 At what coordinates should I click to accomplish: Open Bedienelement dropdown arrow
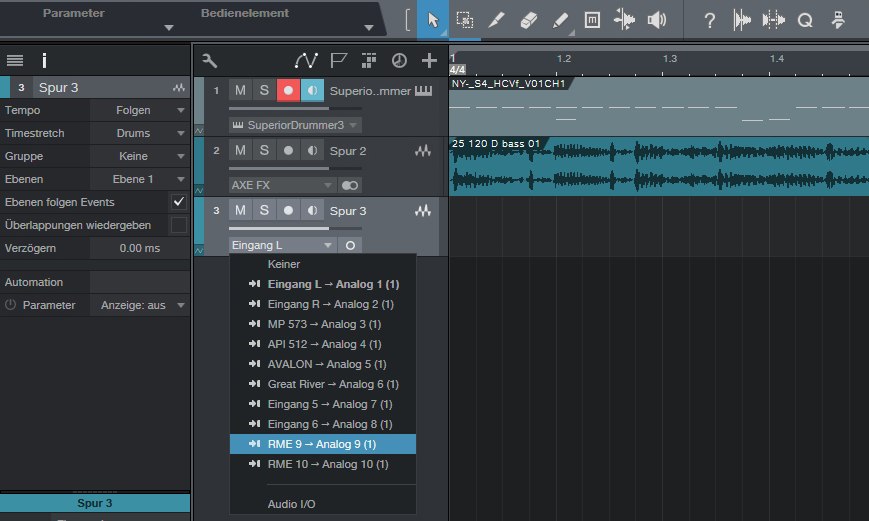(369, 28)
